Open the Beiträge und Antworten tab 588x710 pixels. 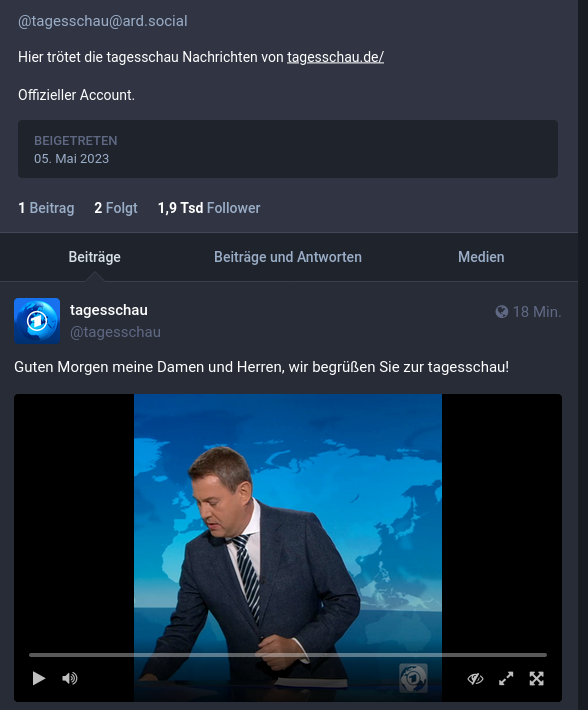(x=288, y=257)
